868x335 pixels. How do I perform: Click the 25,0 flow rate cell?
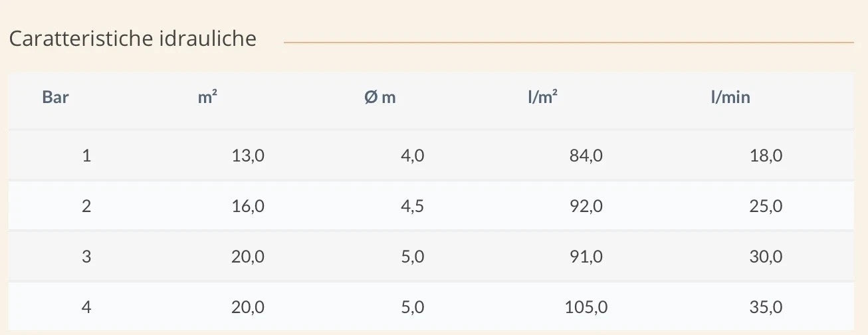point(766,207)
